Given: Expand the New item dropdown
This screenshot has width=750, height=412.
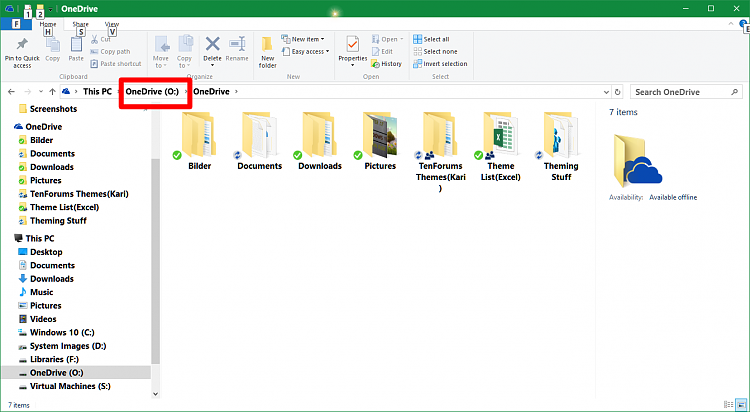Looking at the screenshot, I should [306, 39].
